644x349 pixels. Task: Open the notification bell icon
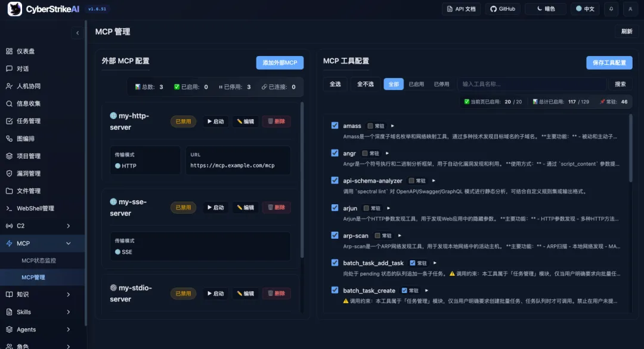pos(611,8)
